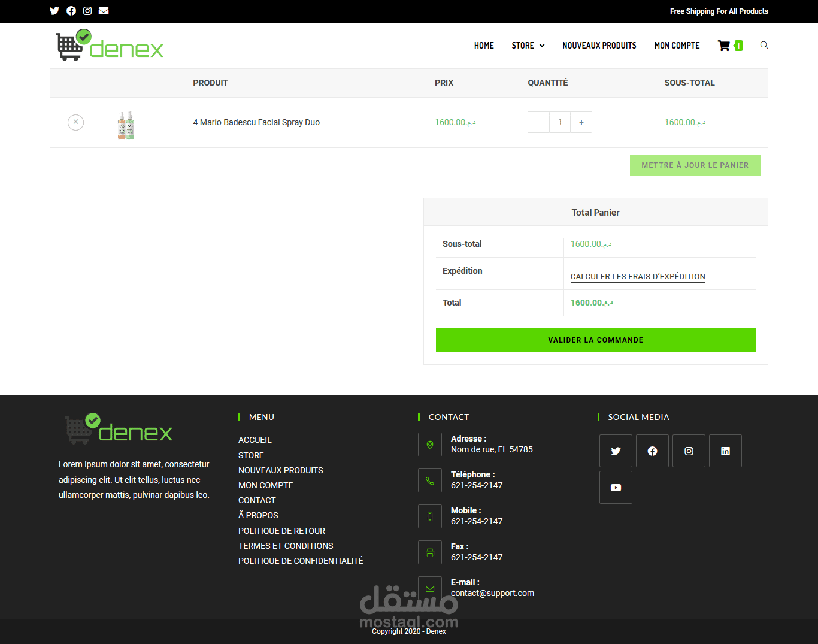Open footer Termes et Conditions link
This screenshot has height=644, width=818.
tap(286, 546)
